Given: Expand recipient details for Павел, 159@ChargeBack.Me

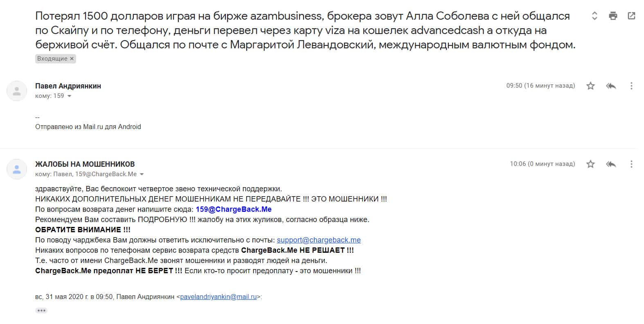Looking at the screenshot, I should (142, 174).
